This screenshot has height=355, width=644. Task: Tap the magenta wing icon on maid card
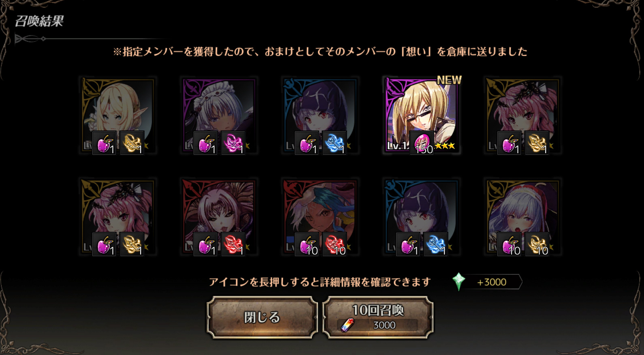(233, 143)
